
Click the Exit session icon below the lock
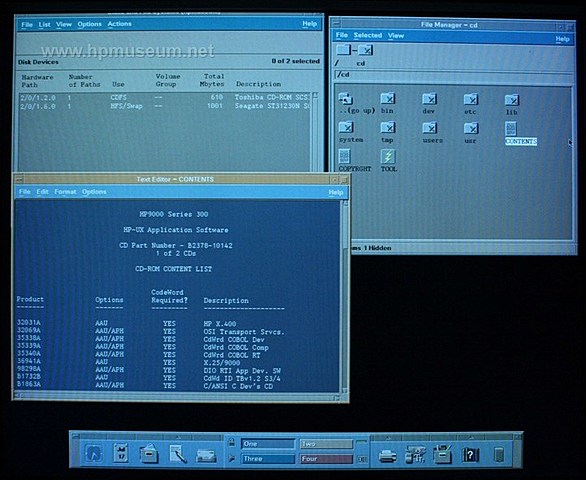click(x=232, y=458)
